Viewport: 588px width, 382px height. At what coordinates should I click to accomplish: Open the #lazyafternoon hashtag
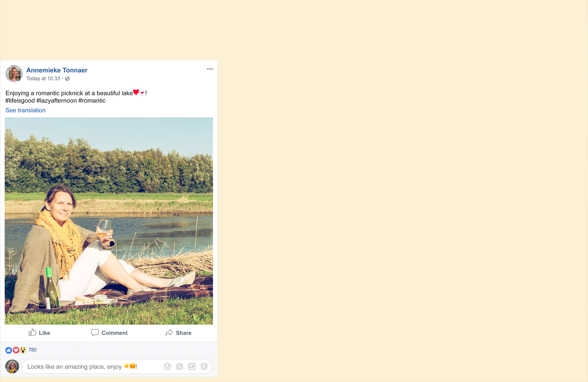[x=57, y=101]
